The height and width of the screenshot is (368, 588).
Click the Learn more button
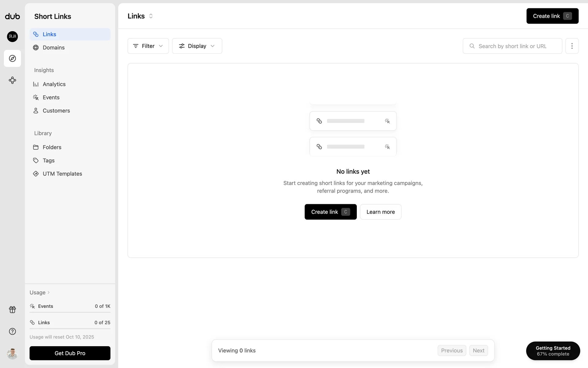380,212
